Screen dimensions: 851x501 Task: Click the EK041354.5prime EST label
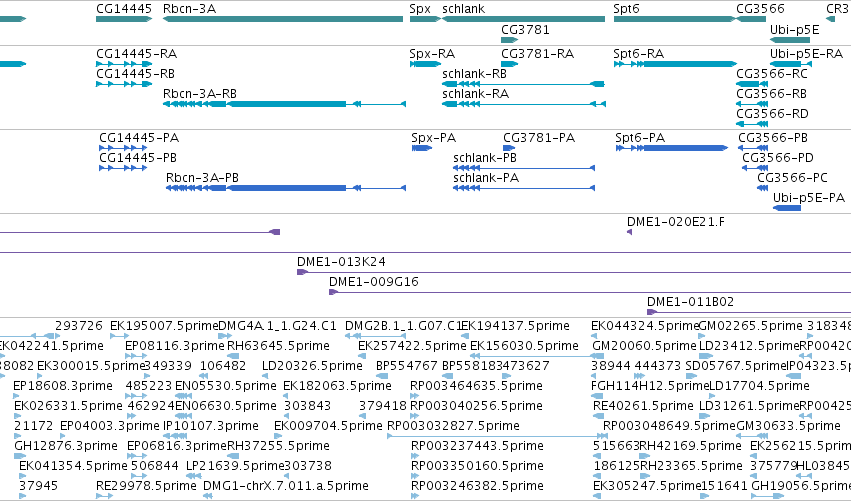73,467
